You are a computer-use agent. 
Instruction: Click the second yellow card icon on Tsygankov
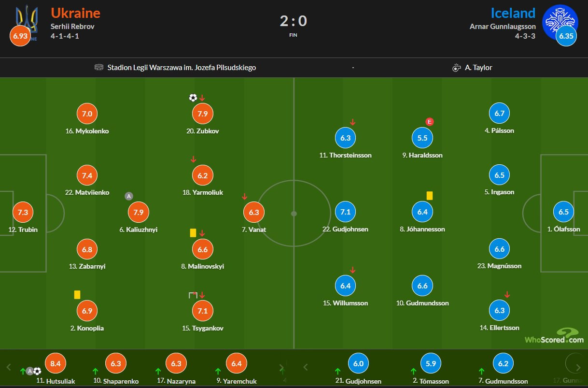[193, 294]
